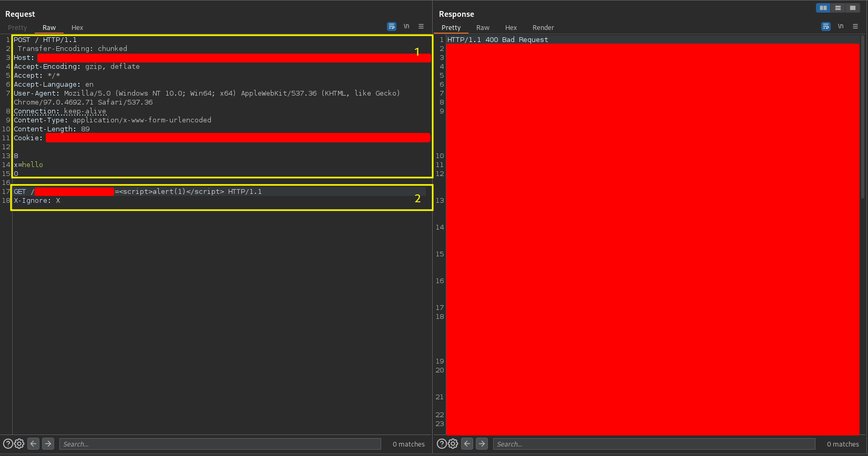This screenshot has height=456, width=868.
Task: Open Response search settings gear
Action: [453, 444]
